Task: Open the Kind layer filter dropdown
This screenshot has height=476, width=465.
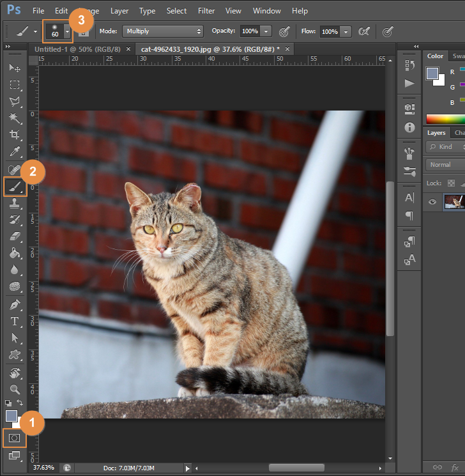Action: 445,146
